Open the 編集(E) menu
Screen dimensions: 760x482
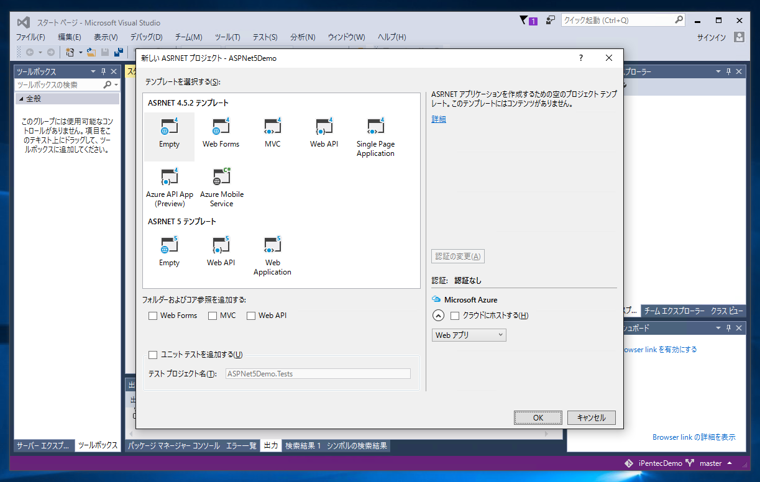pyautogui.click(x=69, y=37)
